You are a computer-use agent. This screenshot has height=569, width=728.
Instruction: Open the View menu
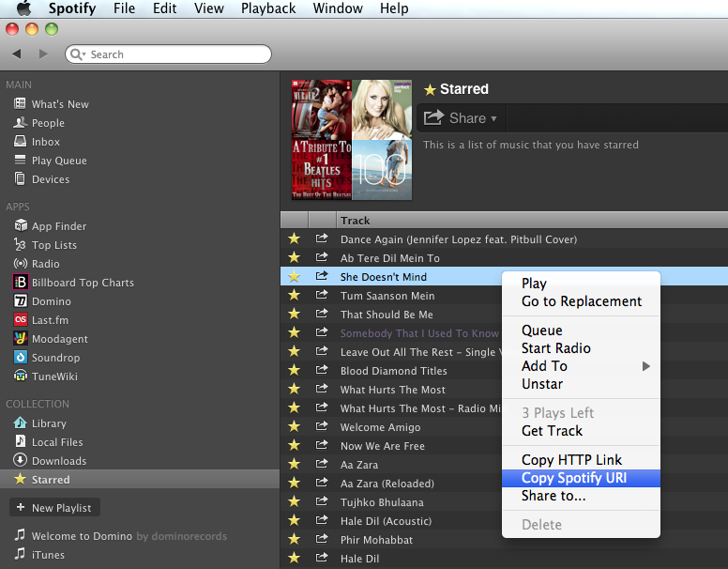point(208,8)
